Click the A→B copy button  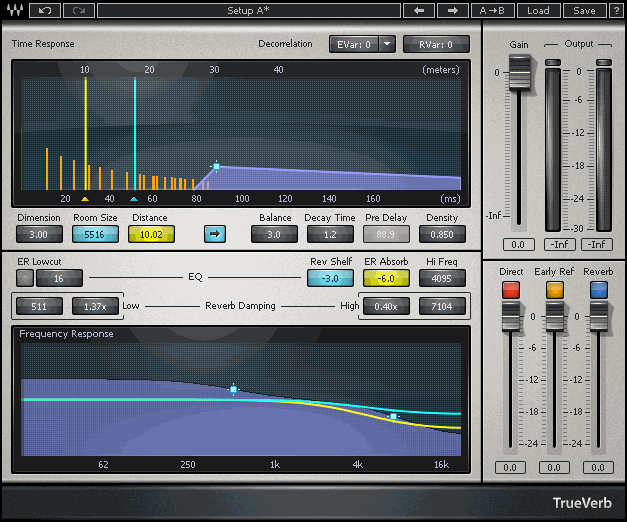(x=493, y=11)
